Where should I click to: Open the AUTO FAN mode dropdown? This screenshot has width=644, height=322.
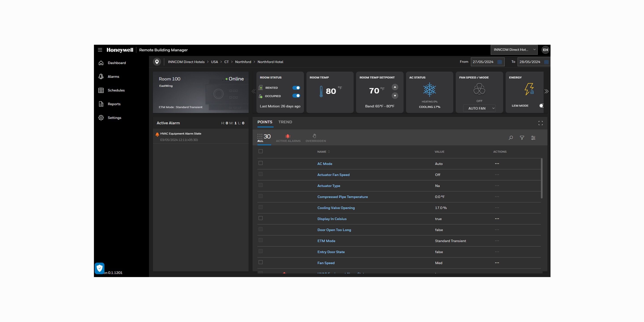tap(479, 108)
